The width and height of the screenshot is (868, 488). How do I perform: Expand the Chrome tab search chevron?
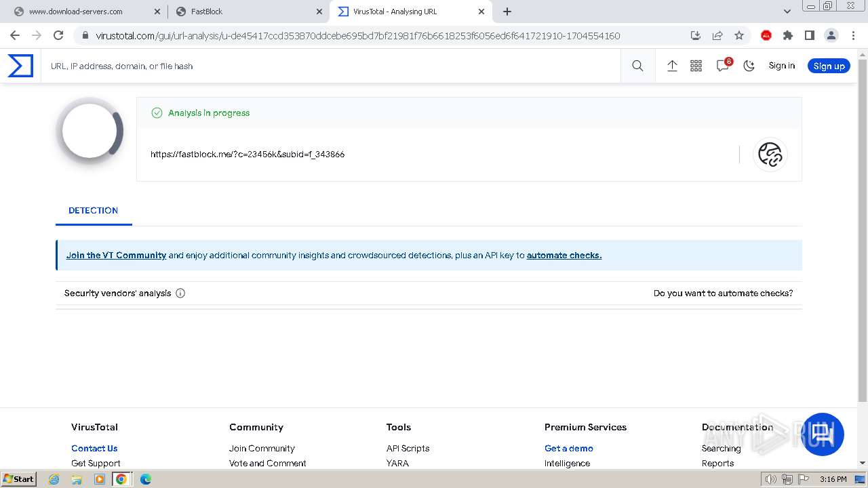pyautogui.click(x=787, y=12)
